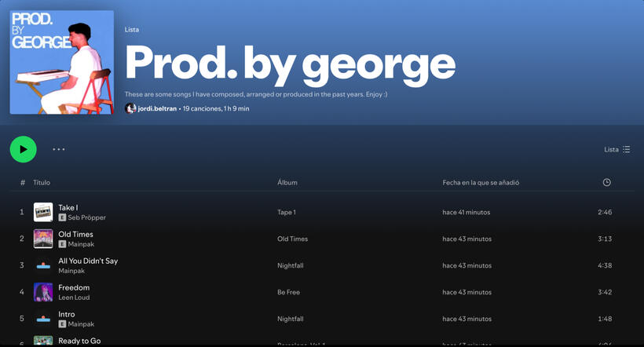The image size is (644, 347).
Task: Click the Intro track artwork
Action: pyautogui.click(x=43, y=319)
